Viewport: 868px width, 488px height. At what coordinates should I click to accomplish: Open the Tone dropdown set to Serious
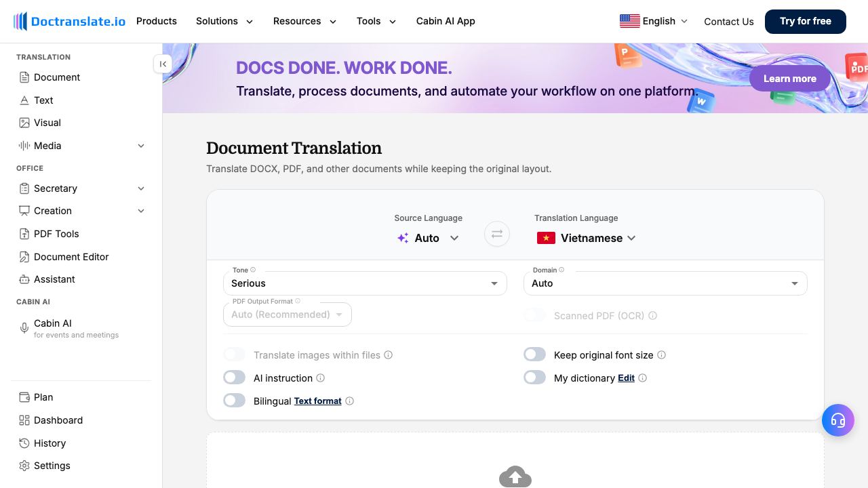(365, 283)
